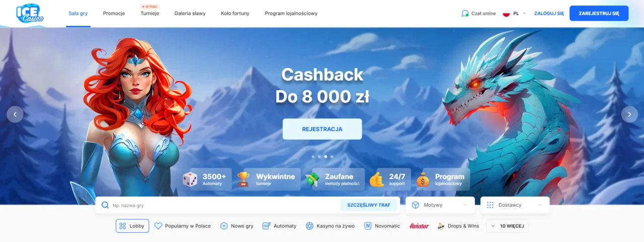
Task: Click the REJESTRACJA banner button
Action: click(322, 129)
